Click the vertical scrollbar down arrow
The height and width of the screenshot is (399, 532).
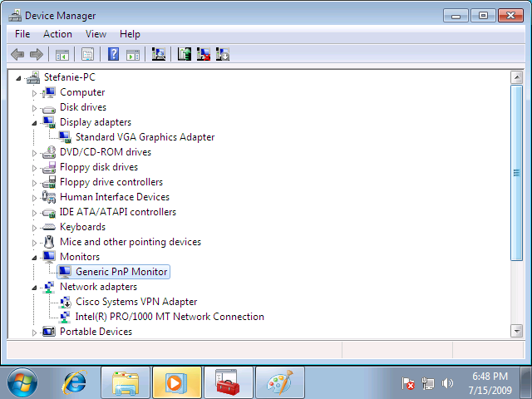(516, 331)
